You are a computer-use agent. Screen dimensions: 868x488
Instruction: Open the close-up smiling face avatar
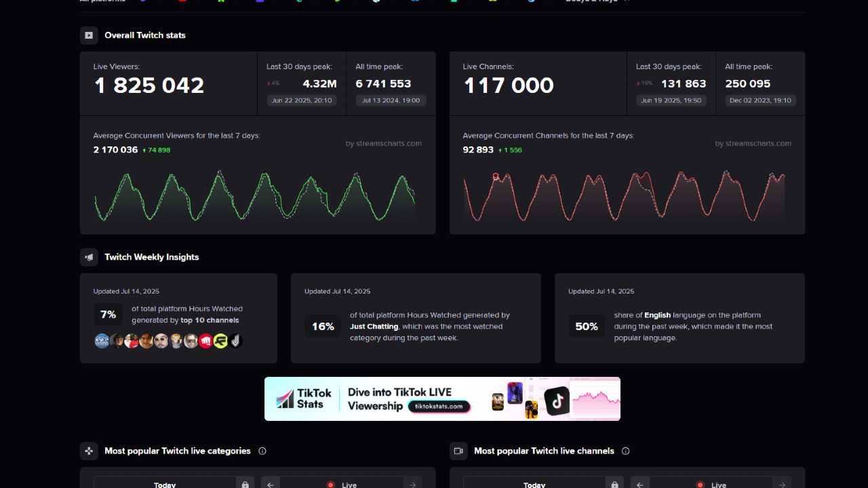coord(146,341)
